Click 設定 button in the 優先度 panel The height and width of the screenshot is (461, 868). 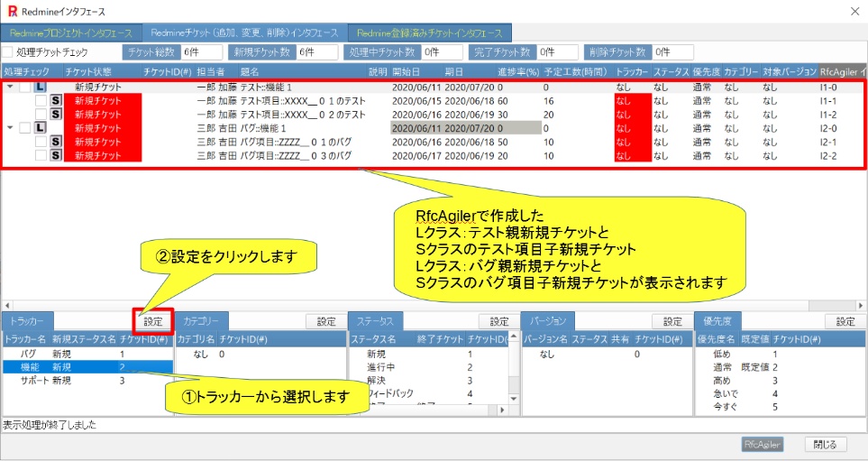click(845, 321)
